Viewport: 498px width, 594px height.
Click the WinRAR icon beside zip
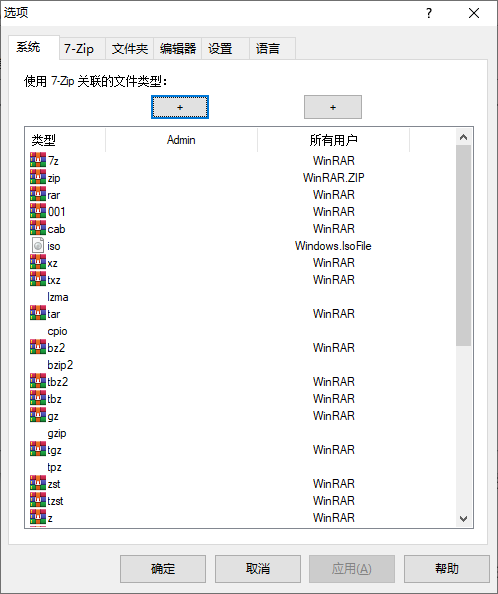38,178
